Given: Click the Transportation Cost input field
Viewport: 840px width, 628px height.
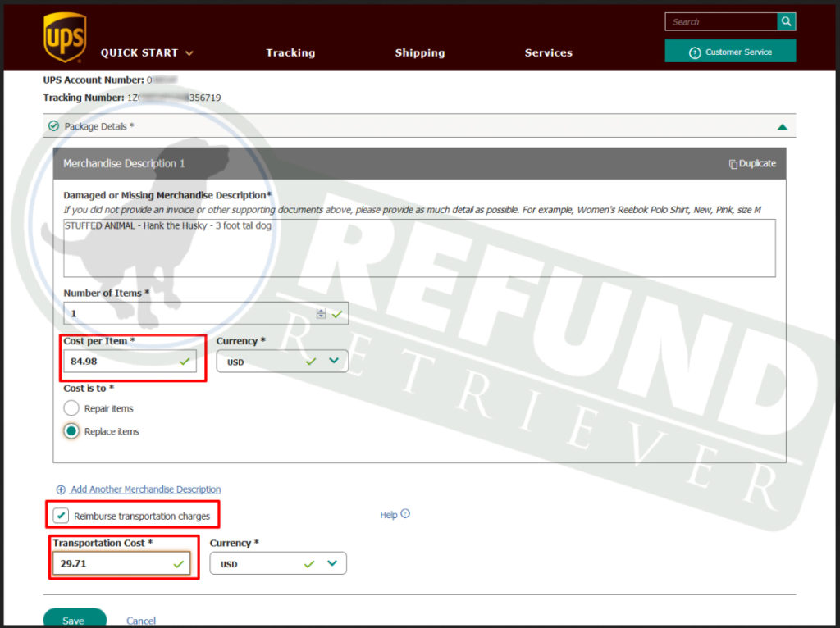Looking at the screenshot, I should pos(115,563).
